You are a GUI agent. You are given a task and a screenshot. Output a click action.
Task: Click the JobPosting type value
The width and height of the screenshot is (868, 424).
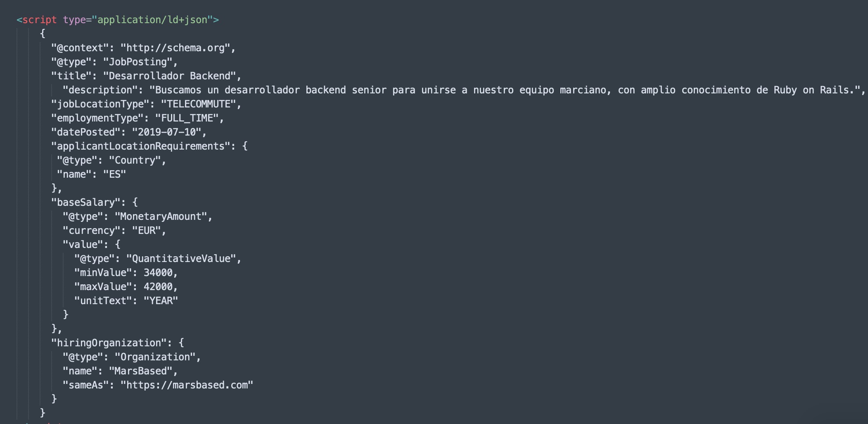[138, 62]
